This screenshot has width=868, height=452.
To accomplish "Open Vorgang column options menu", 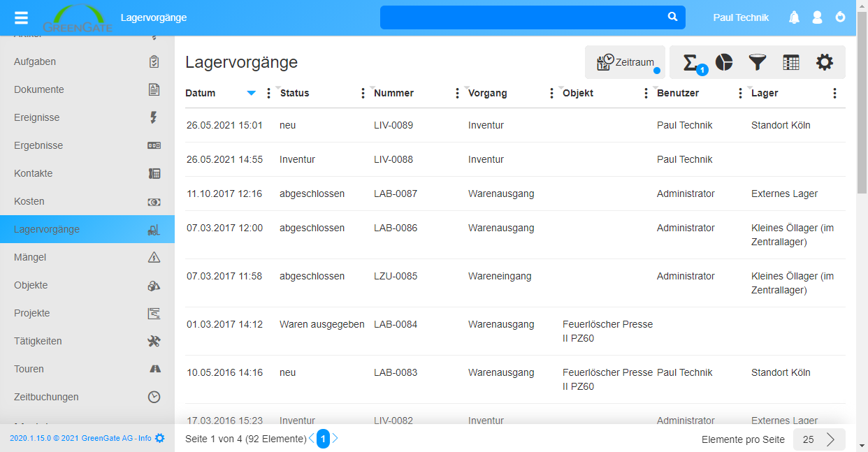I will pyautogui.click(x=551, y=94).
